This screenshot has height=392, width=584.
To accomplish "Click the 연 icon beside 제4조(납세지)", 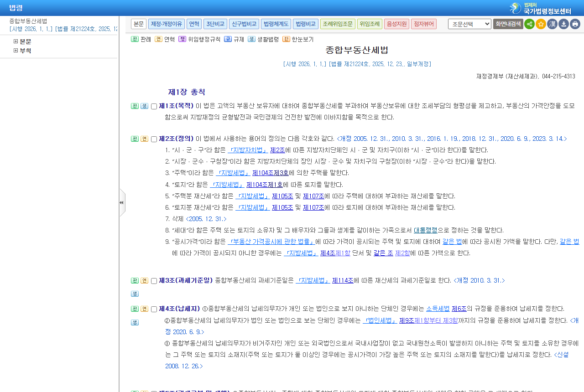I will pos(144,309).
